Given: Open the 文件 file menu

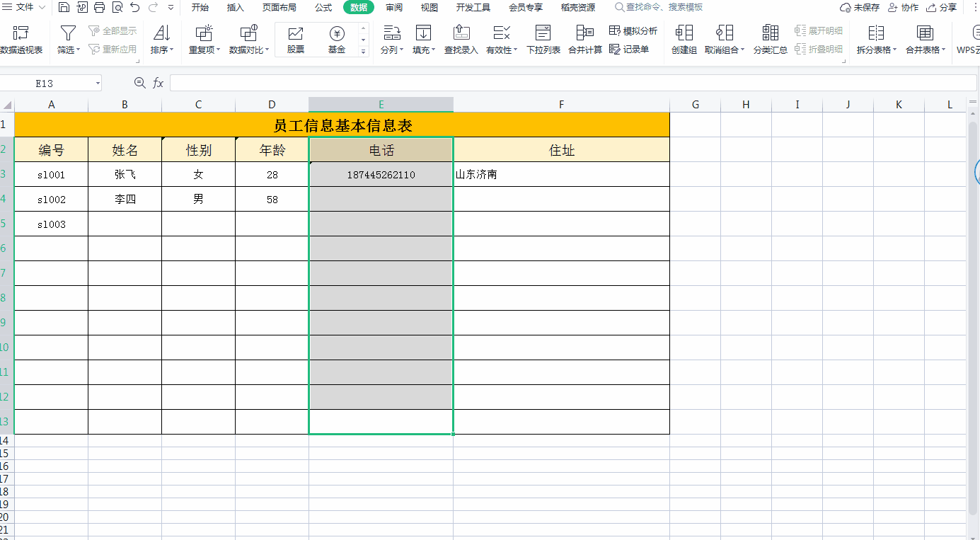Looking at the screenshot, I should 24,8.
